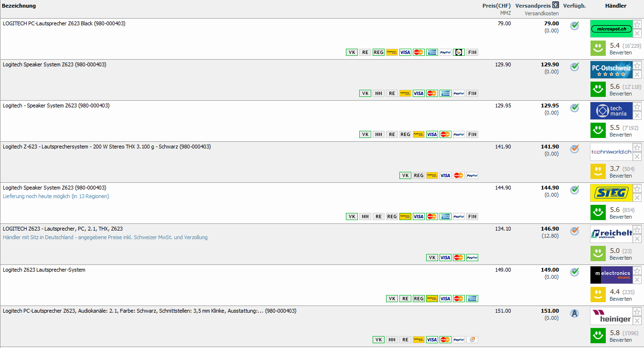Click the 'A' availability icon for heiniger
The image size is (644, 348).
pyautogui.click(x=574, y=313)
